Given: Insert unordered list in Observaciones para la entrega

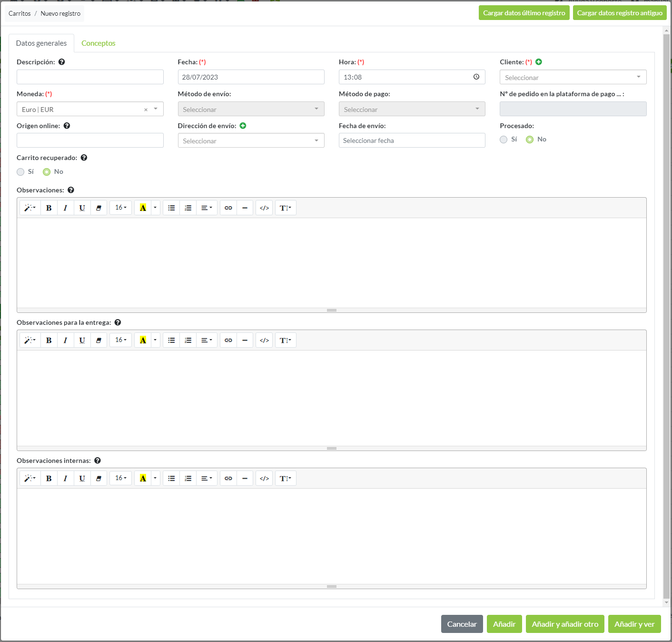Looking at the screenshot, I should (x=171, y=340).
